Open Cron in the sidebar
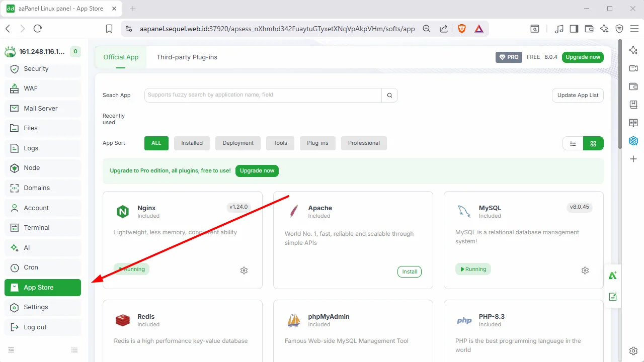 [43, 267]
